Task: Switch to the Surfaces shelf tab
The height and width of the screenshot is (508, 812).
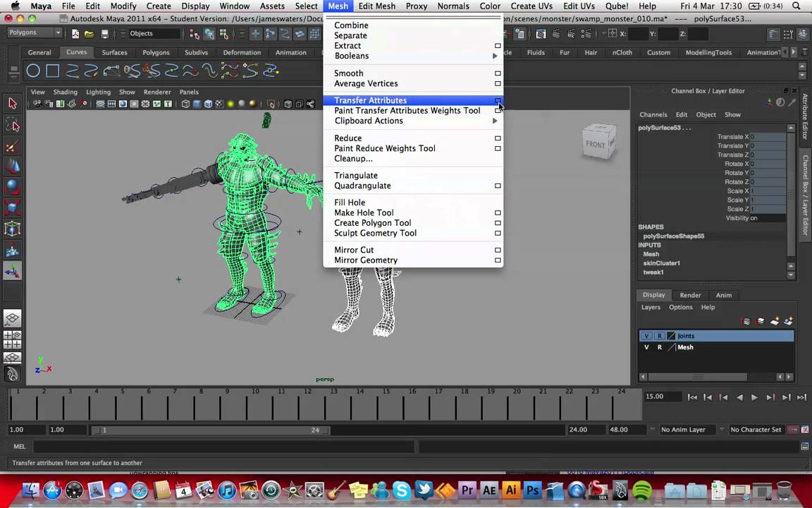Action: 114,52
